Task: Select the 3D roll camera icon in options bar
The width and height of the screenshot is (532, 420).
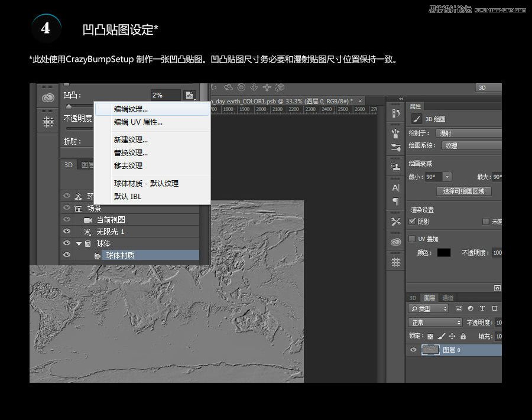Action: (241, 87)
